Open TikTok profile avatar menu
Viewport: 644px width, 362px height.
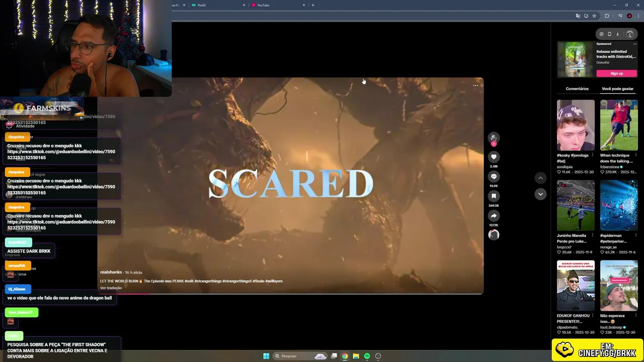pos(630,34)
